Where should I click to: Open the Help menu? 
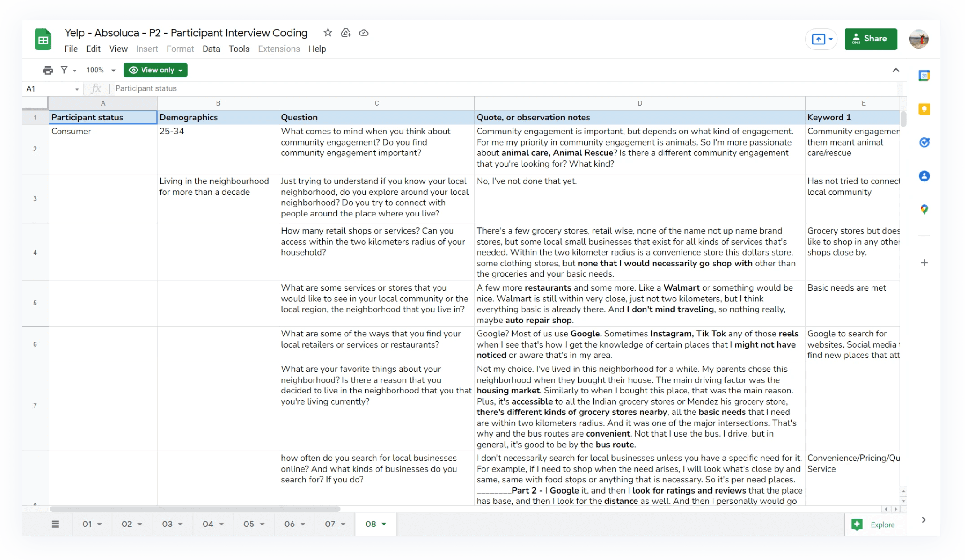(317, 49)
